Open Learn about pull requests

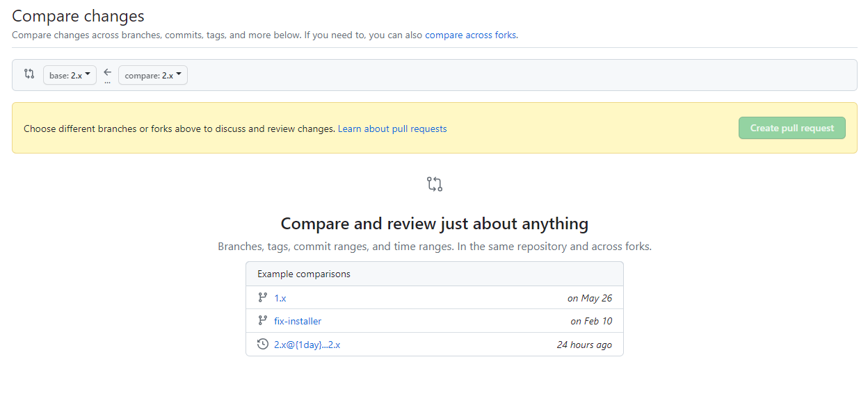[392, 129]
